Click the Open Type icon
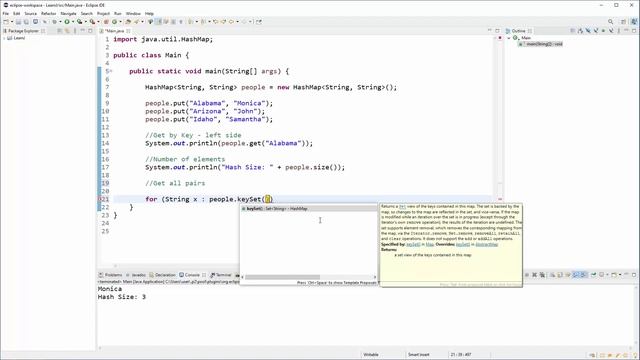This screenshot has height=360, width=640. [x=128, y=22]
